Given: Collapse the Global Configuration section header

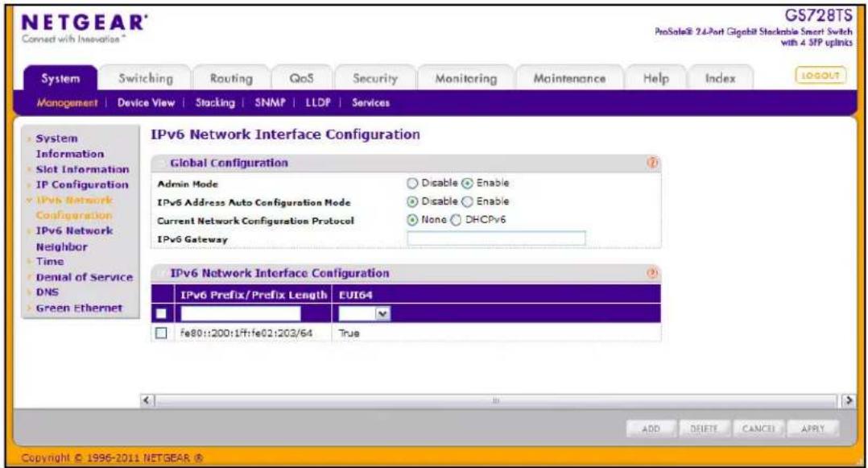Looking at the screenshot, I should [405, 163].
